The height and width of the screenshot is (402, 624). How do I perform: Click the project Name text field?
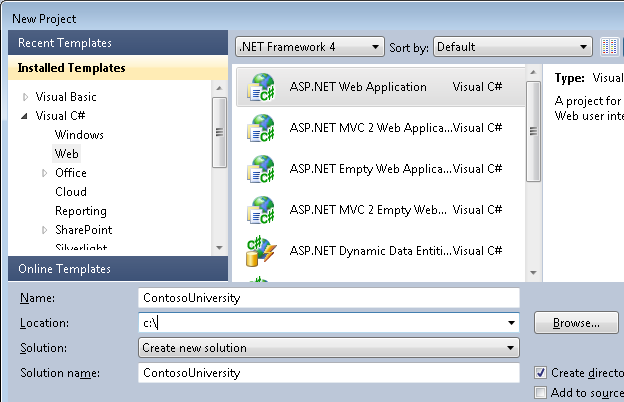329,298
